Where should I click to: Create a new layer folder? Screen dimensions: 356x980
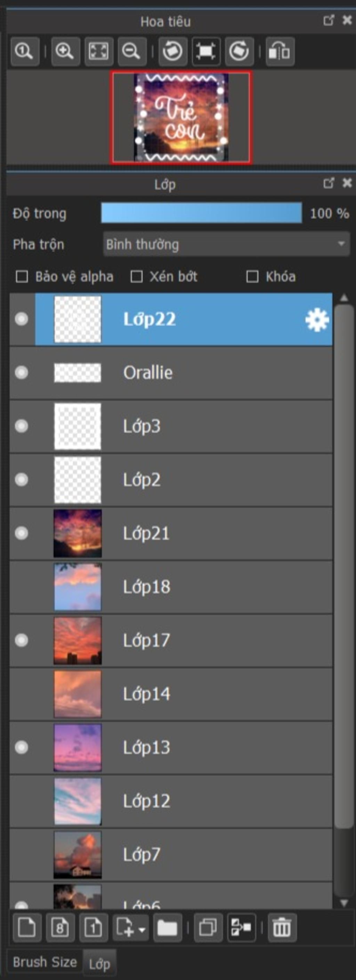167,928
